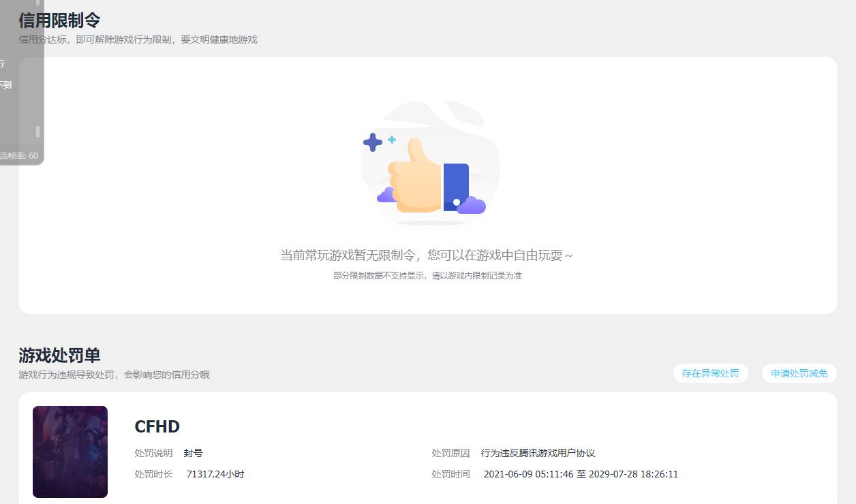The width and height of the screenshot is (856, 504).
Task: Click the 流帧率 60 frame-rate indicator overlay
Action: point(18,155)
